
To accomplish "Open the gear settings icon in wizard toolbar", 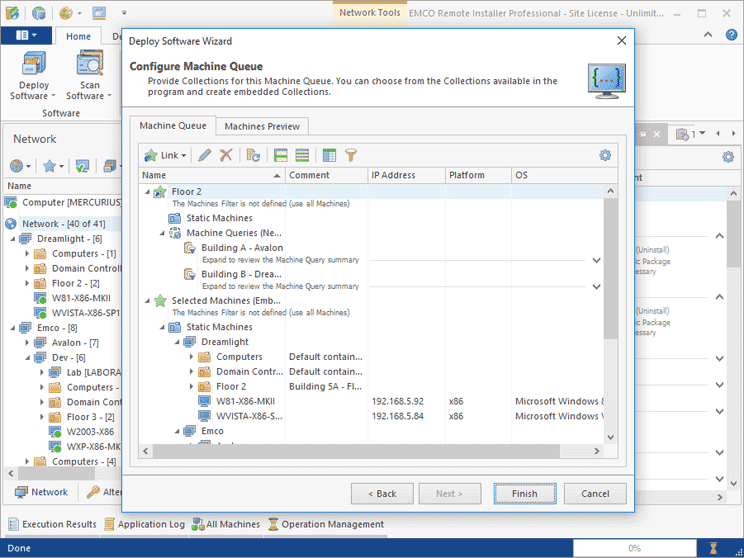I will click(x=605, y=155).
